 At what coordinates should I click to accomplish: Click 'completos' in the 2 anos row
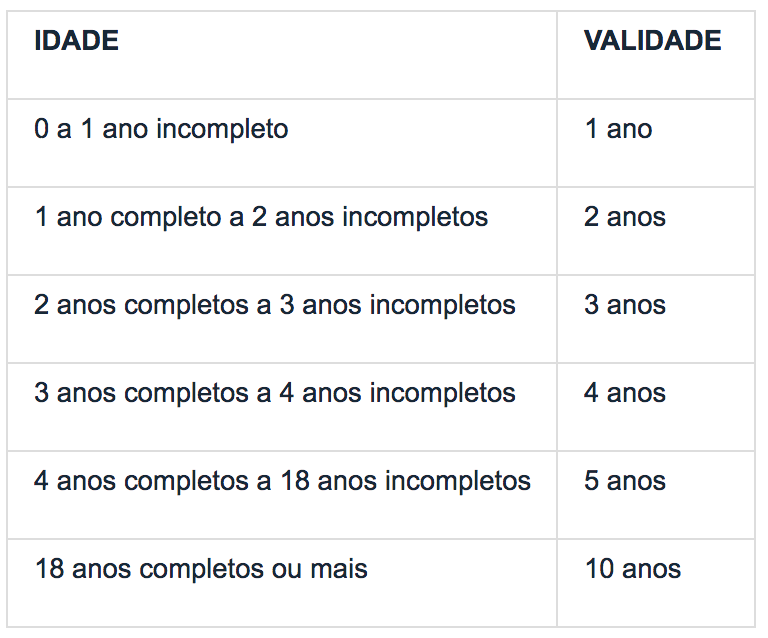coord(186,305)
